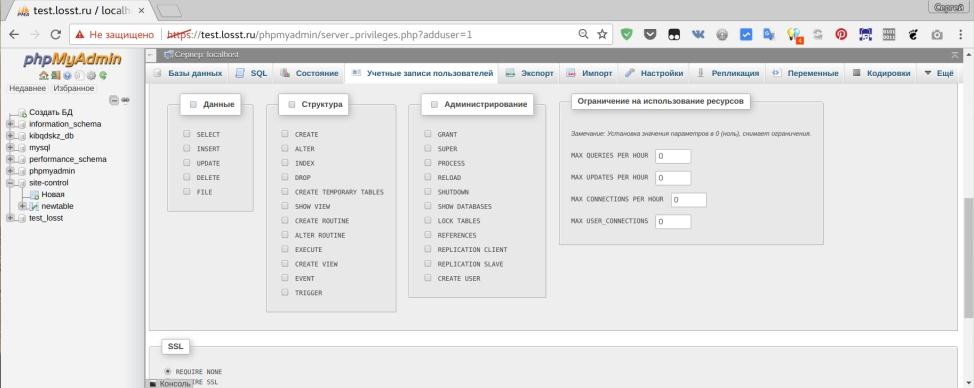Click the reload navigation panel green icon
The image size is (974, 388).
tap(103, 76)
